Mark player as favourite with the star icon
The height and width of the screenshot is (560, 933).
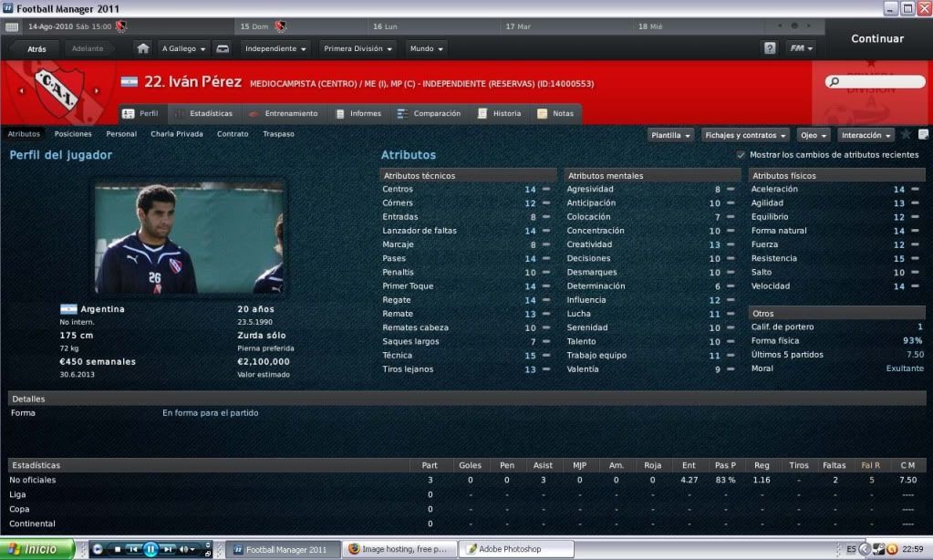pos(906,134)
